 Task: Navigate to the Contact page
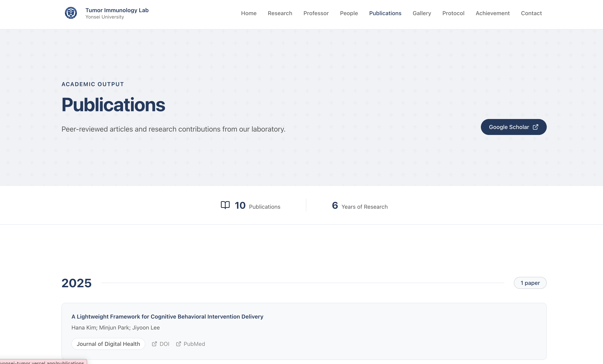pyautogui.click(x=531, y=13)
